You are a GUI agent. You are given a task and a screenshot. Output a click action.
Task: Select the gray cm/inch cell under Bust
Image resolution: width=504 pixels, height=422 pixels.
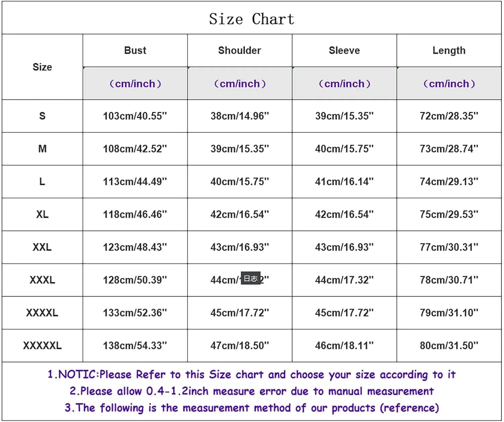(x=135, y=83)
